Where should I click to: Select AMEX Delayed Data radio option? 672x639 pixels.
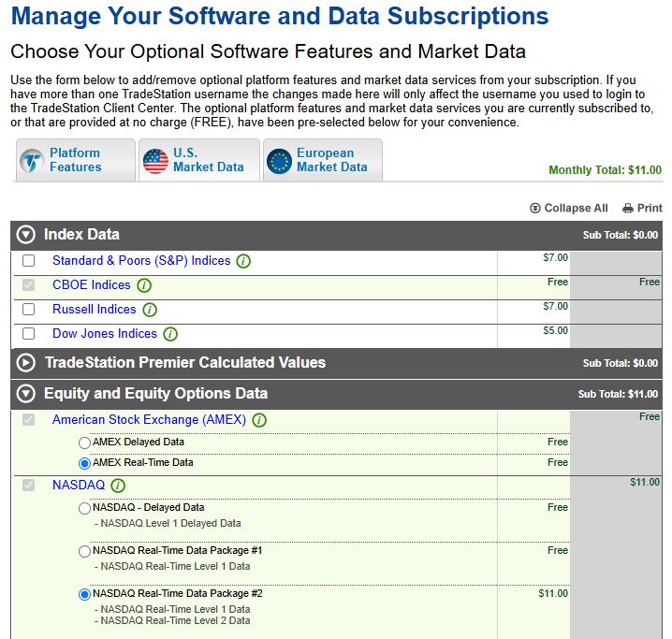point(84,443)
